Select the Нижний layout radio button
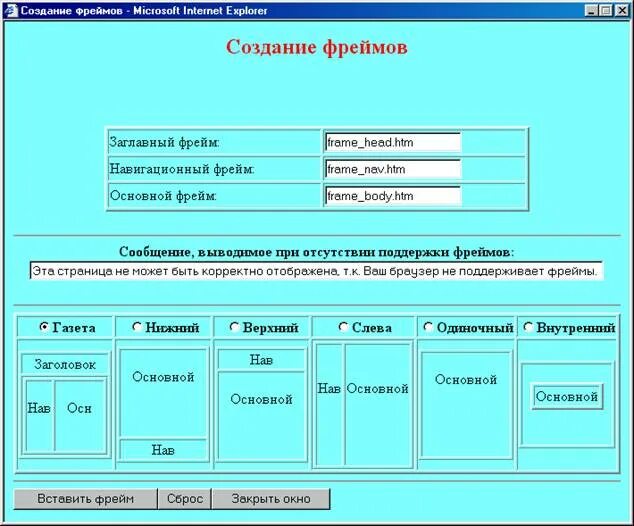The height and width of the screenshot is (526, 634). pyautogui.click(x=137, y=327)
